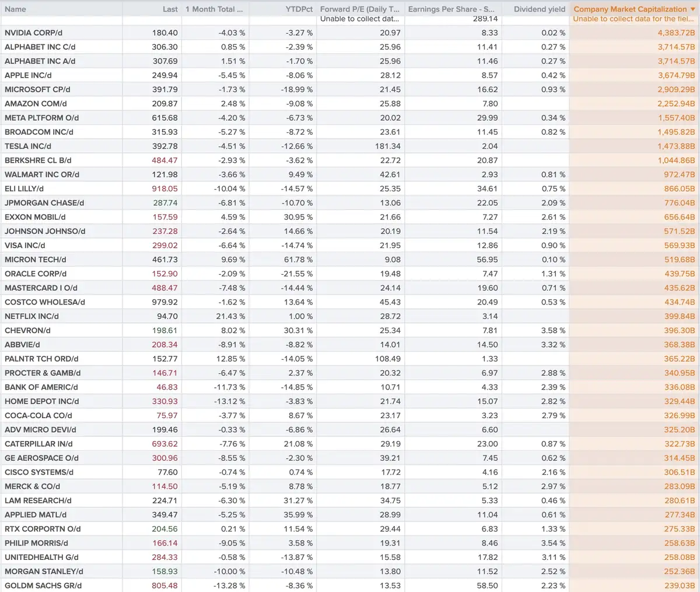This screenshot has height=592, width=700.
Task: Select the EXXON MOBIL/d row
Action: coord(350,217)
